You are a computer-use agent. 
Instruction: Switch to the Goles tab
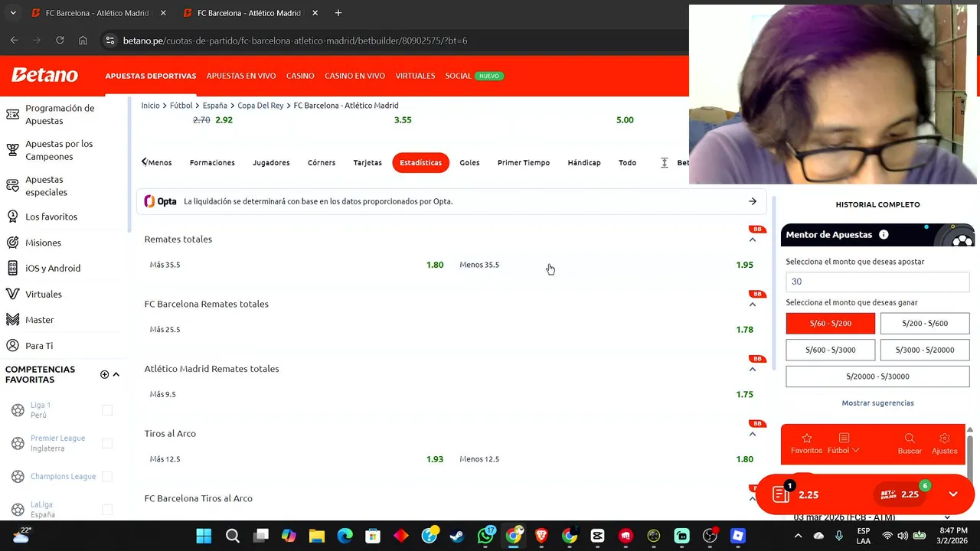point(469,162)
